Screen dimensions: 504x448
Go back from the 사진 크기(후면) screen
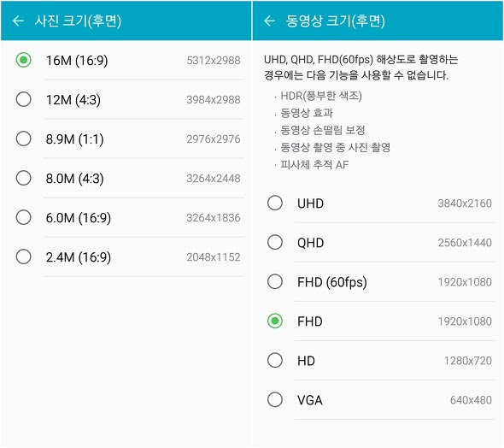click(x=18, y=21)
